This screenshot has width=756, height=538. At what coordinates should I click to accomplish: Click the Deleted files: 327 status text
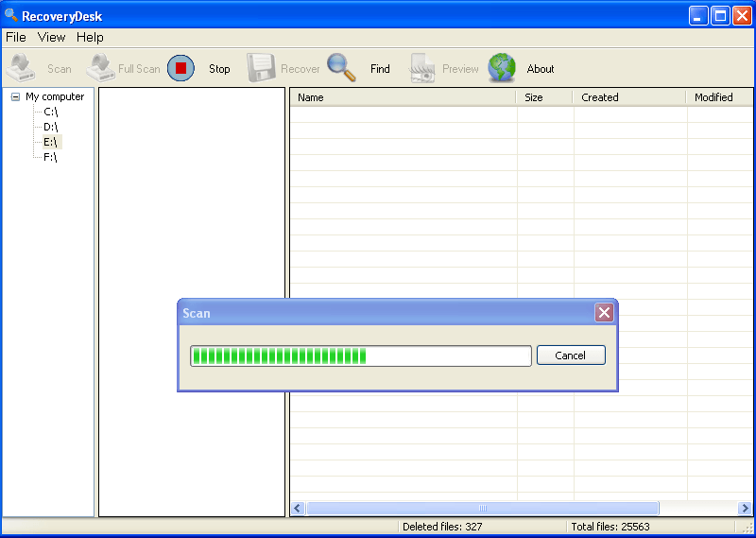click(442, 527)
